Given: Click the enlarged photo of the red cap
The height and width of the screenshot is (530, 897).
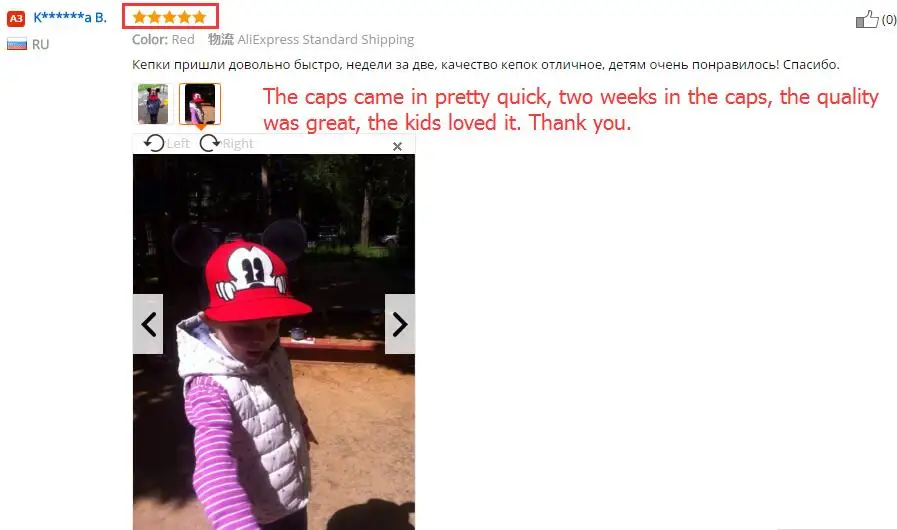Looking at the screenshot, I should point(274,342).
